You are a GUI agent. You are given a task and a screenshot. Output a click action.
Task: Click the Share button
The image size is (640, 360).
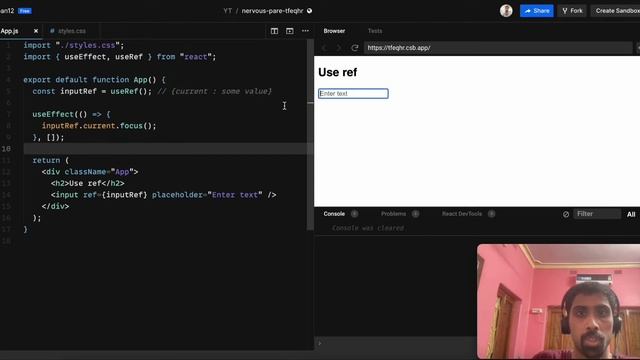point(537,11)
